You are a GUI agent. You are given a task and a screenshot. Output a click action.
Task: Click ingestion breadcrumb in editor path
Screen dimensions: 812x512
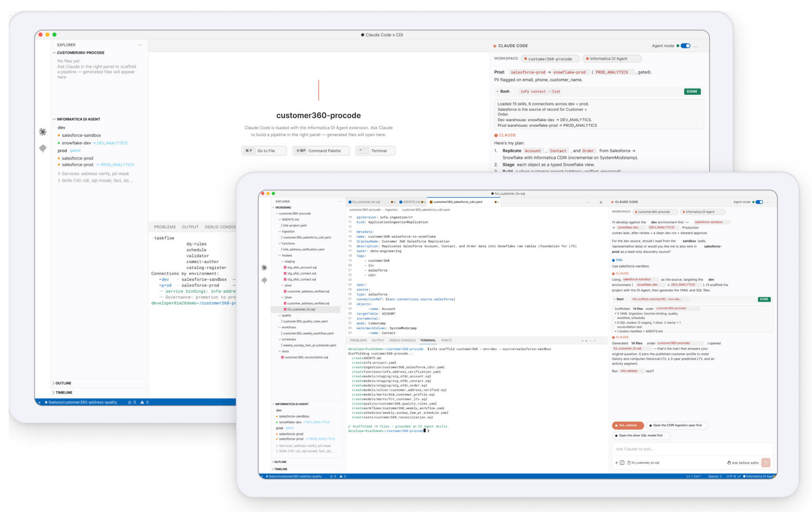coord(391,210)
